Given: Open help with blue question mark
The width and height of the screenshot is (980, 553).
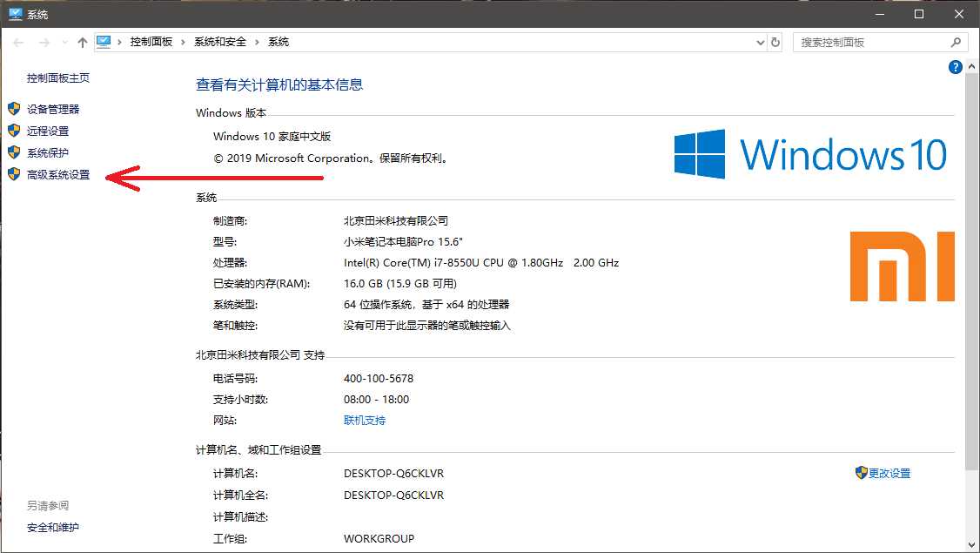Looking at the screenshot, I should (955, 67).
